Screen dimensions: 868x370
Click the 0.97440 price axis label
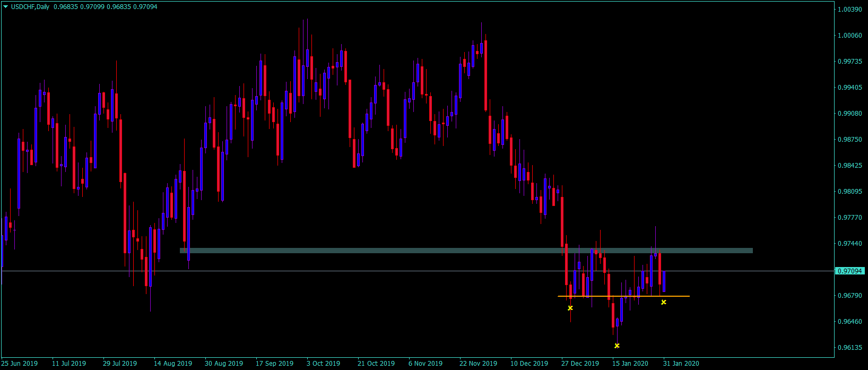(849, 244)
